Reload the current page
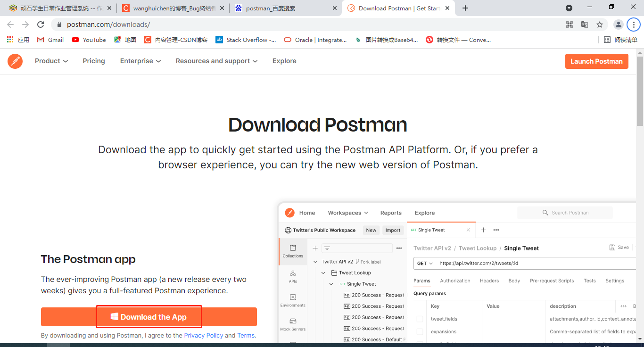 pos(41,25)
